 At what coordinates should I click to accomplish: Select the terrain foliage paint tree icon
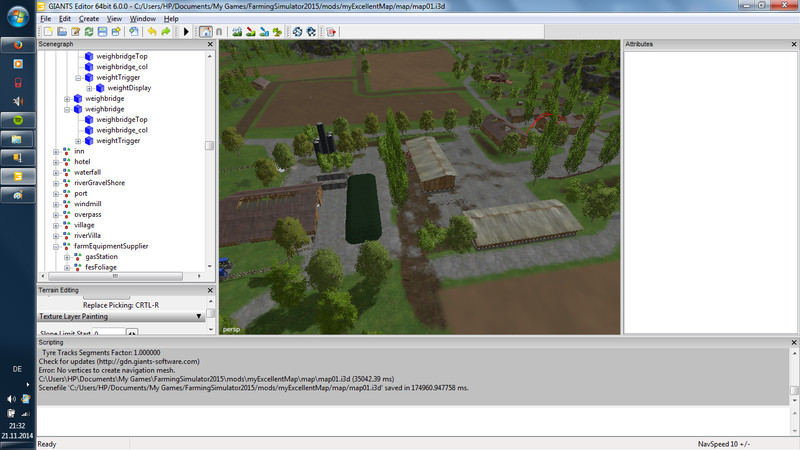click(277, 32)
